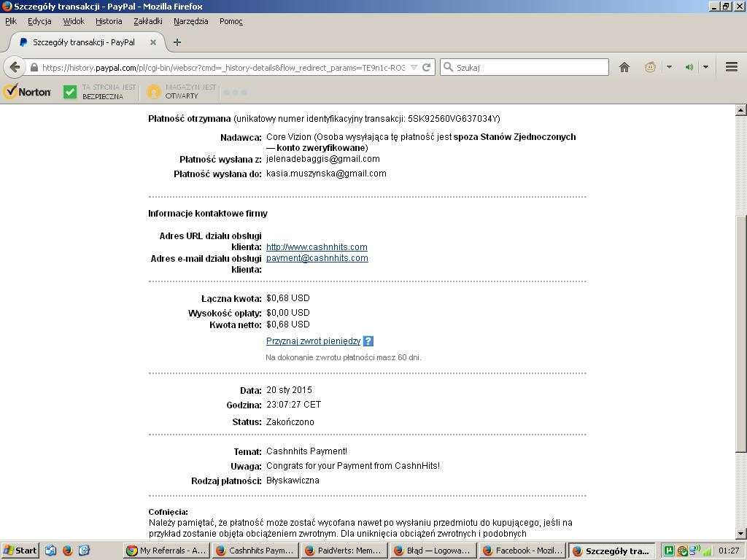Image resolution: width=747 pixels, height=560 pixels.
Task: Click the Norton logo in toolbar
Action: 28,92
